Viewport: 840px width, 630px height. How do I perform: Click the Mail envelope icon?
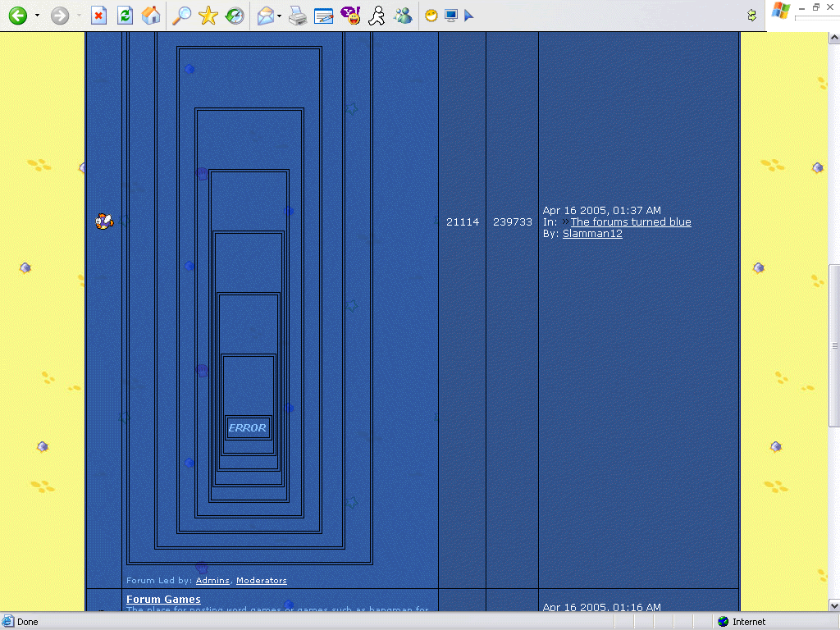click(x=266, y=16)
